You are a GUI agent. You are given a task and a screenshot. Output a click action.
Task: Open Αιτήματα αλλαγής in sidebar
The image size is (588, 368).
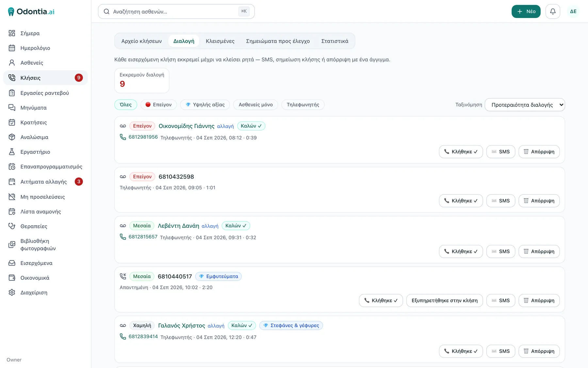(45, 182)
